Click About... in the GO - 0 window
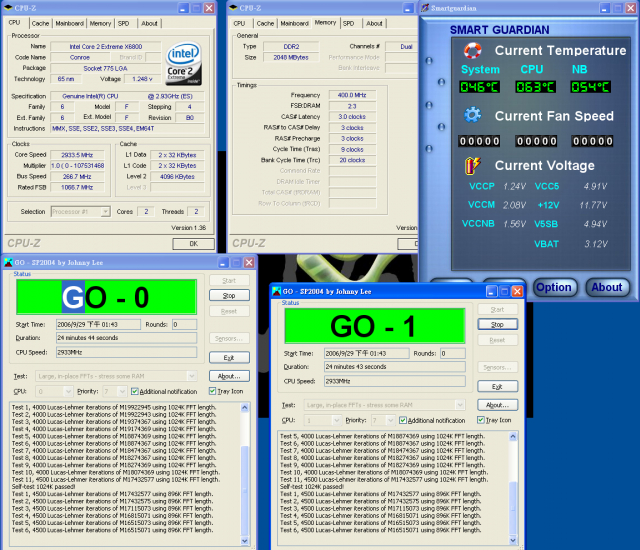Viewport: 640px width, 550px height. point(229,376)
